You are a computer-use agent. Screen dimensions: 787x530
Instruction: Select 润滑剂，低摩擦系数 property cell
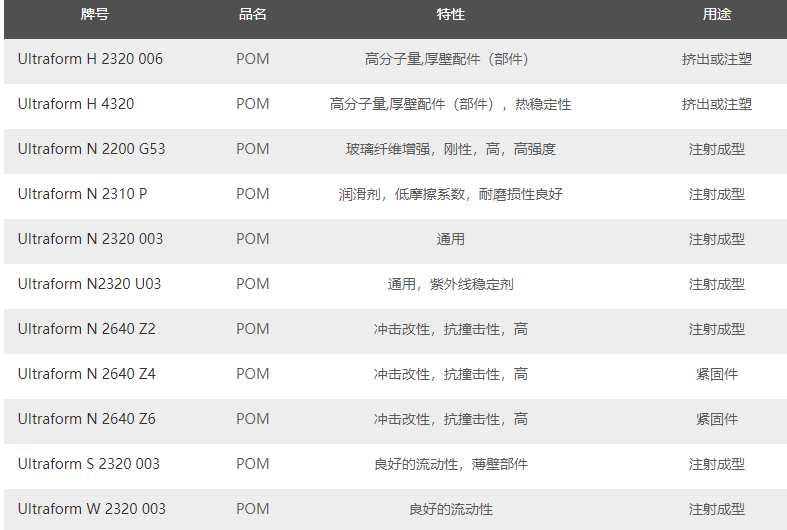tap(451, 194)
